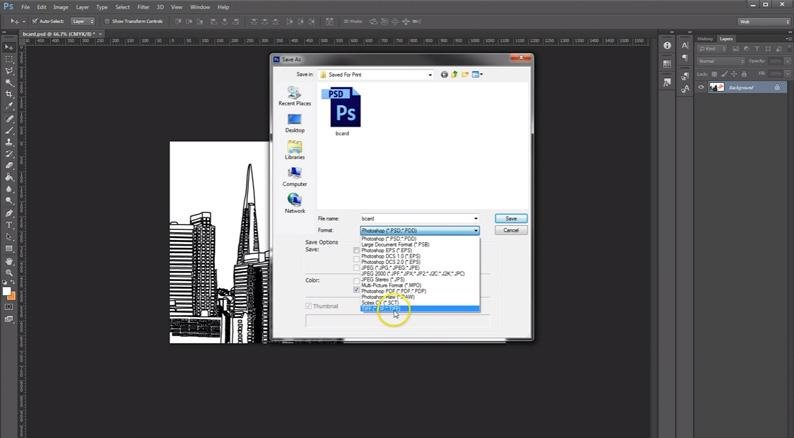Switch to the History tab
This screenshot has width=794, height=438.
coord(705,38)
